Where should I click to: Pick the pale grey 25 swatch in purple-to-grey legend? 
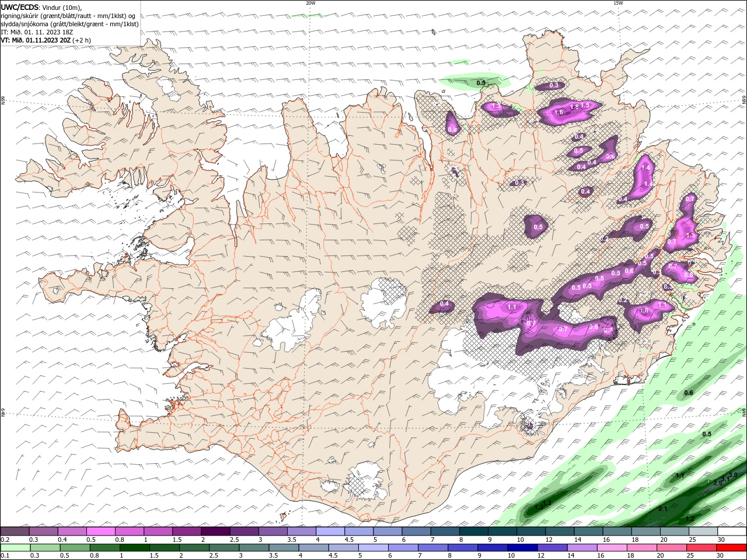(x=703, y=531)
